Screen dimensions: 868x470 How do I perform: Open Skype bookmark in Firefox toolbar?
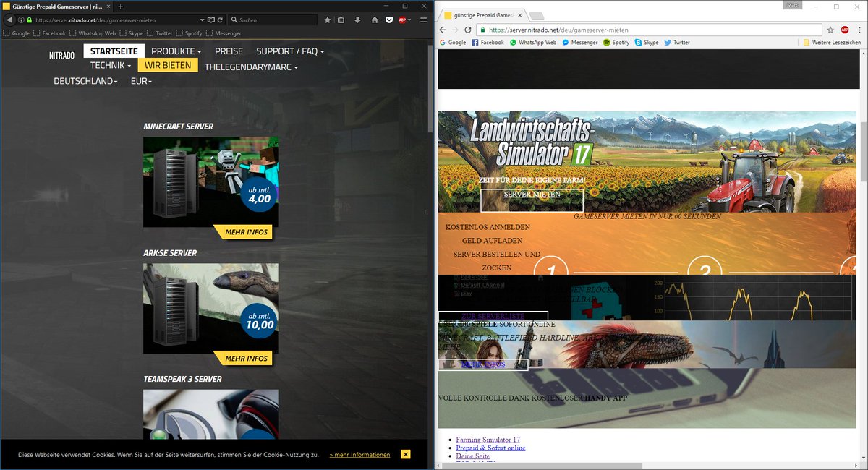coord(132,33)
